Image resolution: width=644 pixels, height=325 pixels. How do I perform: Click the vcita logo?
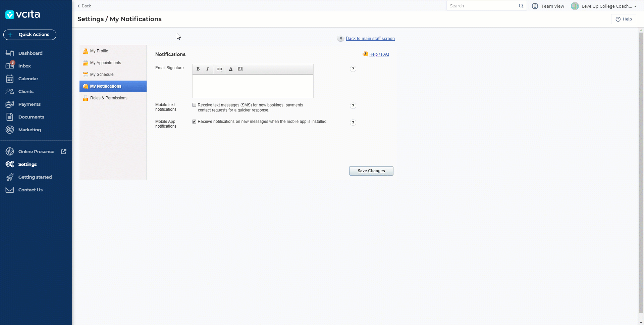[x=23, y=14]
